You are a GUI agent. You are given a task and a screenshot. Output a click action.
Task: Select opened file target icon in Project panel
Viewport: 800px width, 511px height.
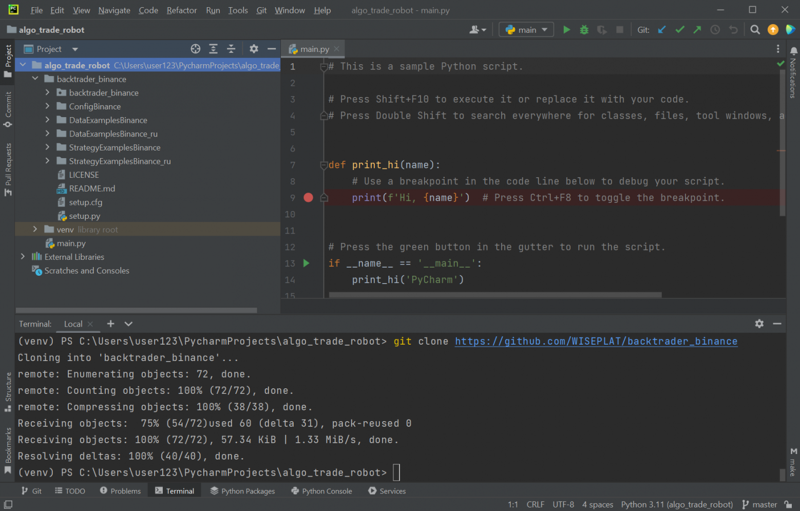coord(195,49)
